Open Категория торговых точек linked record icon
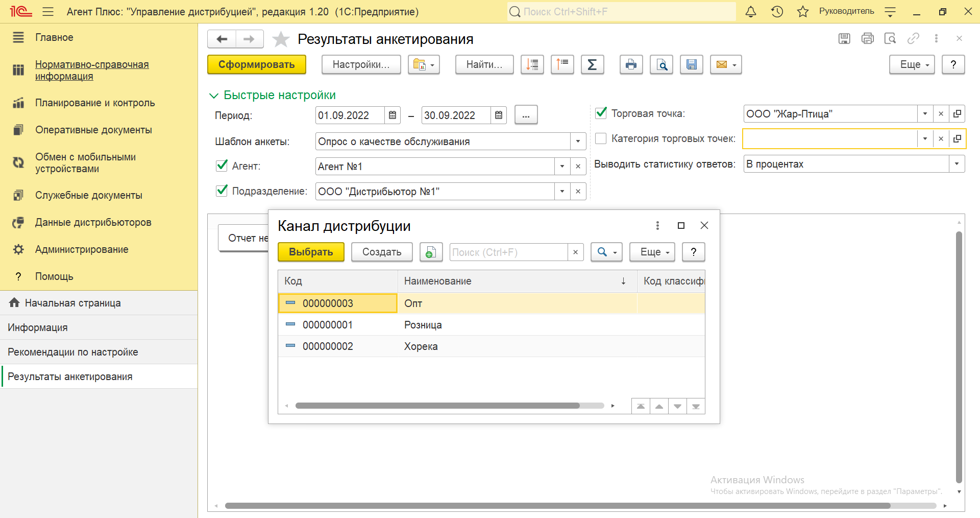 coord(957,138)
